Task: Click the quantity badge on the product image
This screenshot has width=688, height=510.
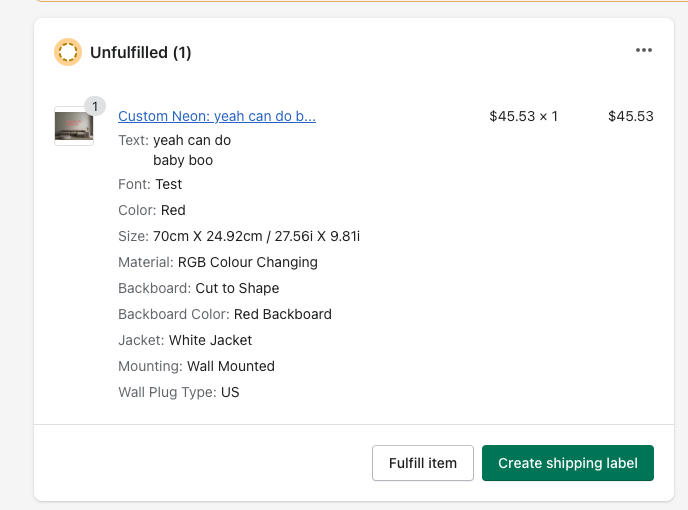Action: click(x=94, y=106)
